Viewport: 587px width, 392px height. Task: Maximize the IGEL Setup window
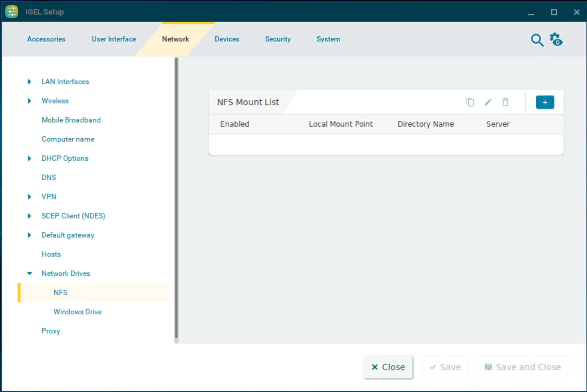[x=554, y=12]
